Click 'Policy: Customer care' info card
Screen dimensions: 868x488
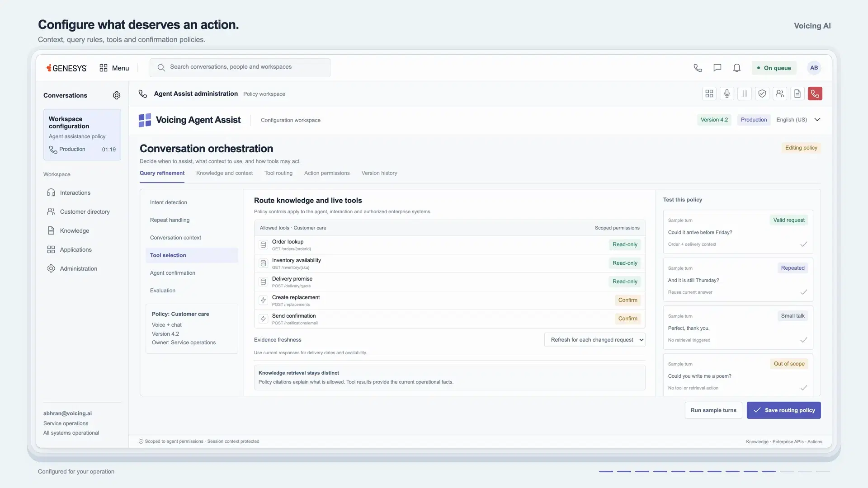pos(192,328)
